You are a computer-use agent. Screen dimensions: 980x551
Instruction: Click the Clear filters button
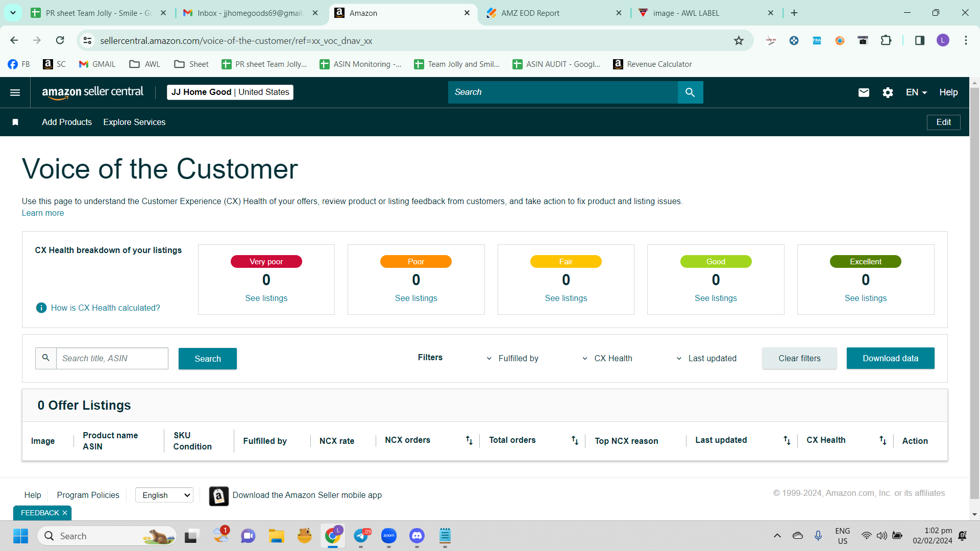point(799,358)
